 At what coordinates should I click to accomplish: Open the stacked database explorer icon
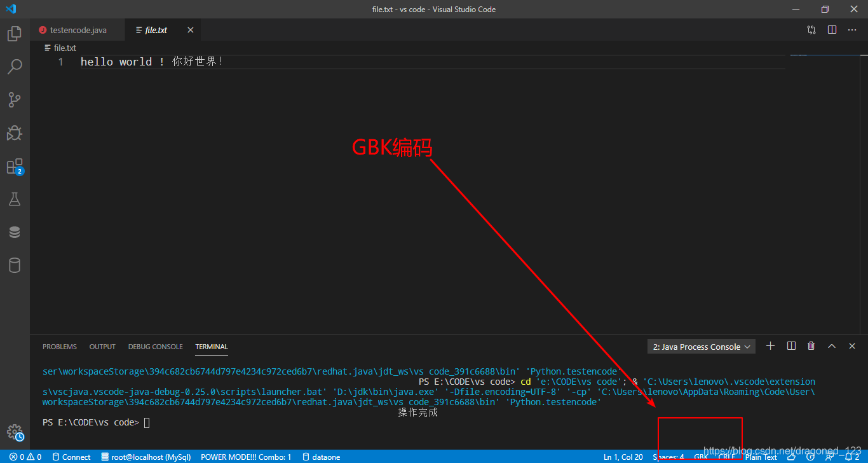pos(15,232)
